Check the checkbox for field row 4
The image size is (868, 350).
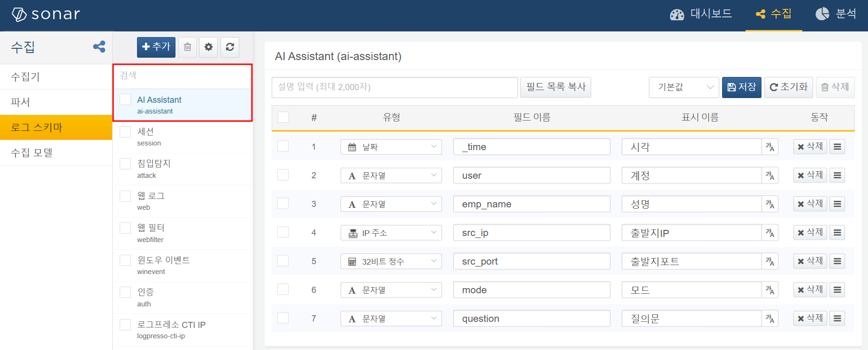(x=283, y=232)
